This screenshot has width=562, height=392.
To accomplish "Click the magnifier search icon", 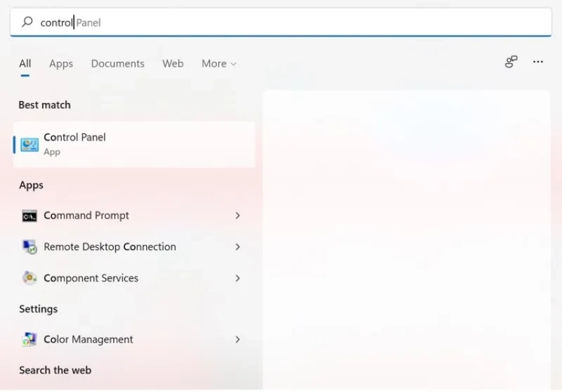I will point(27,22).
